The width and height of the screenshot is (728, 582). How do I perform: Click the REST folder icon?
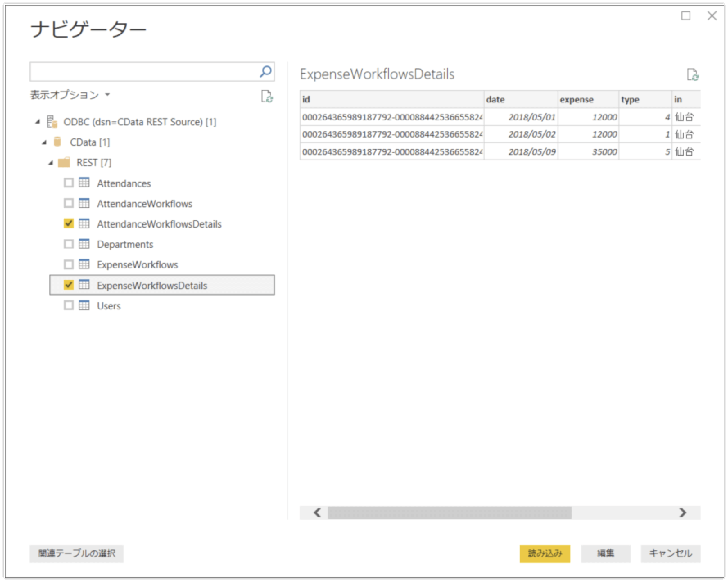(x=64, y=162)
